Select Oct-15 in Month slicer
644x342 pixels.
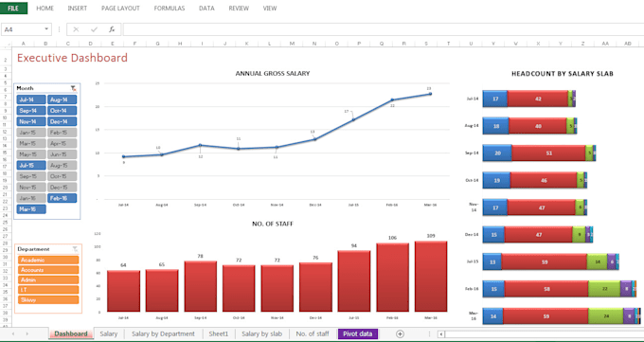coord(62,176)
